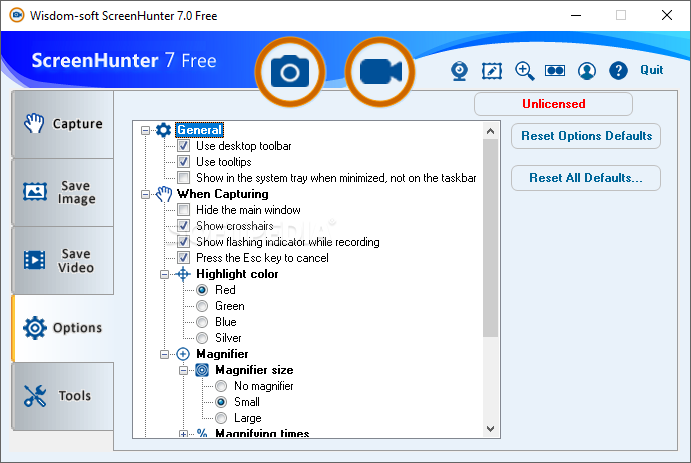Select the Small magnifier size radio
The width and height of the screenshot is (691, 463).
click(221, 402)
